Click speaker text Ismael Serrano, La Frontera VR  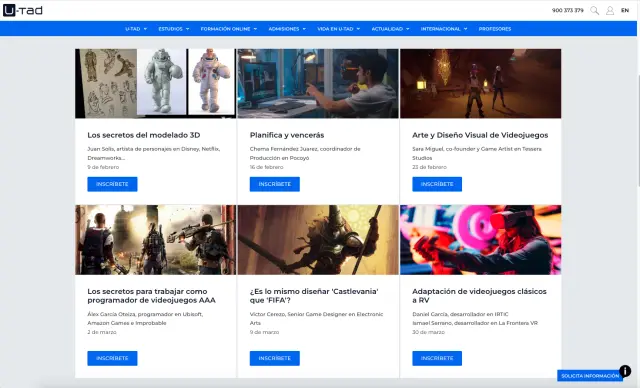(x=475, y=323)
